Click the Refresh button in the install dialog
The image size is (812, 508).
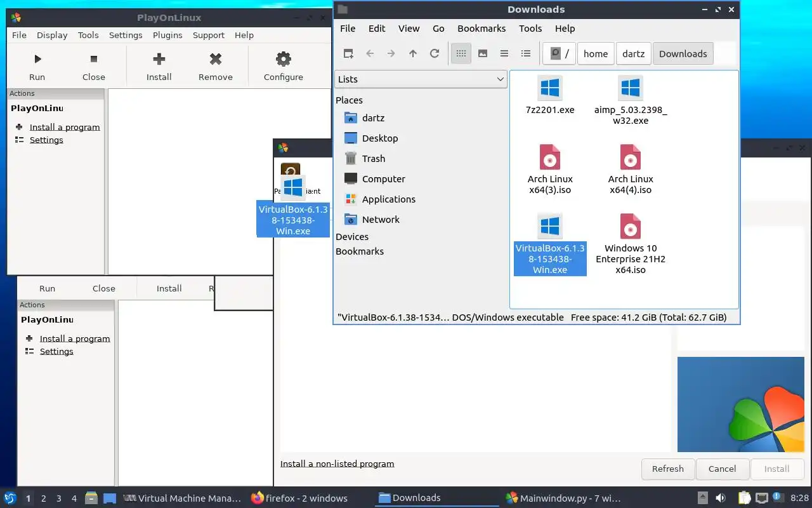click(668, 469)
